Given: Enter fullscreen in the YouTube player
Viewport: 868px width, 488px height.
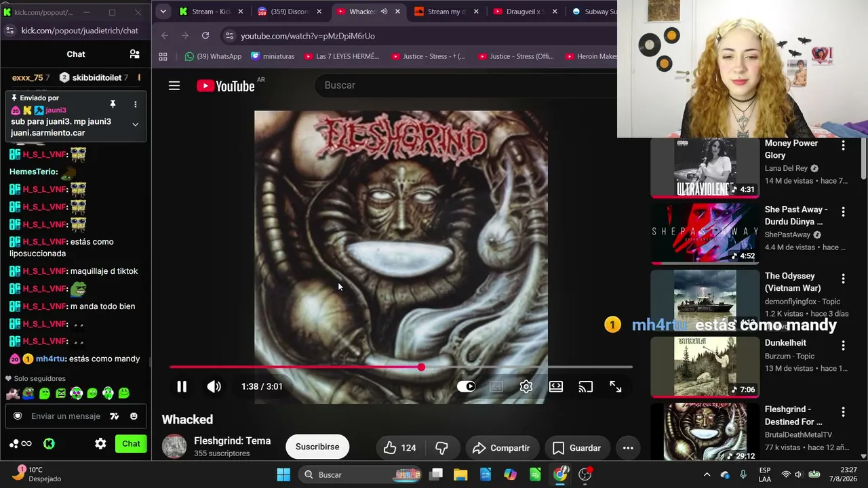Looking at the screenshot, I should 616,386.
